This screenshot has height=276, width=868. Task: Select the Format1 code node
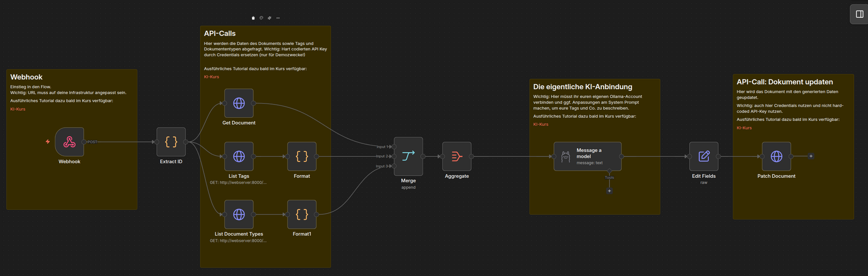[x=302, y=214]
